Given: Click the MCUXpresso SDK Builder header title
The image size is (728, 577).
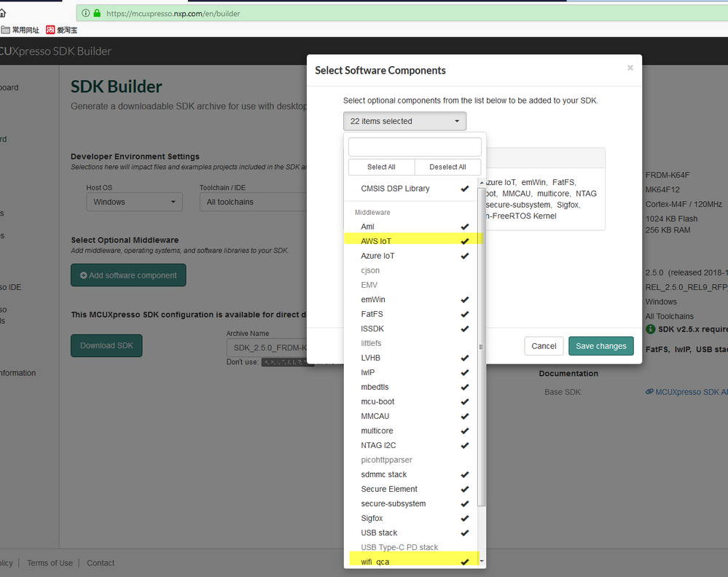Looking at the screenshot, I should [x=55, y=51].
